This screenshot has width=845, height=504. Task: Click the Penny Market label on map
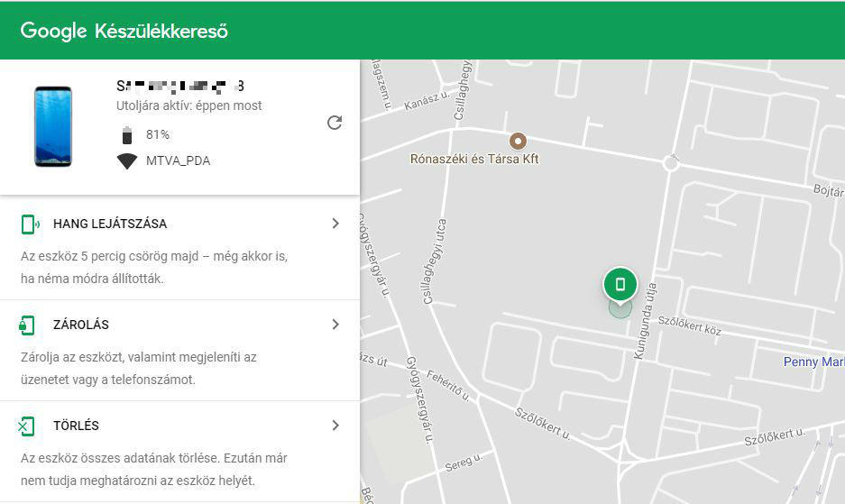pos(813,362)
